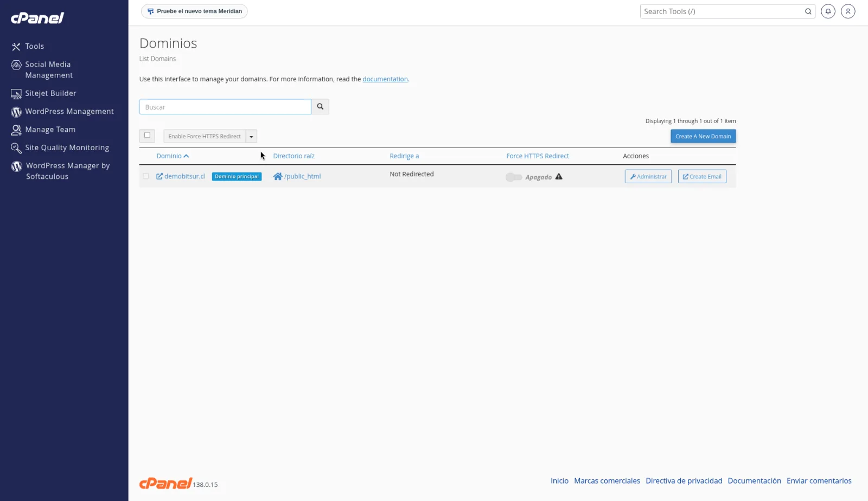Open the documentation link

pos(385,79)
